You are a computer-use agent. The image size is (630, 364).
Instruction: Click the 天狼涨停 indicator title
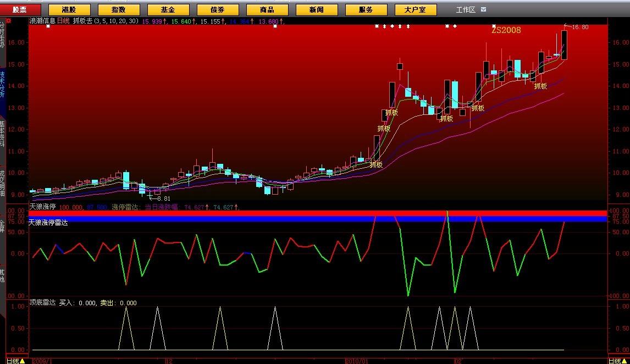point(42,207)
